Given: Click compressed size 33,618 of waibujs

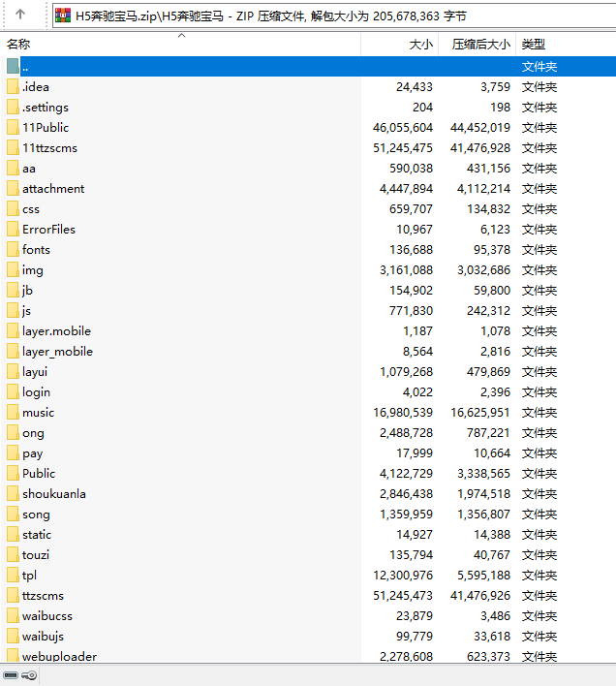Looking at the screenshot, I should pyautogui.click(x=492, y=637).
